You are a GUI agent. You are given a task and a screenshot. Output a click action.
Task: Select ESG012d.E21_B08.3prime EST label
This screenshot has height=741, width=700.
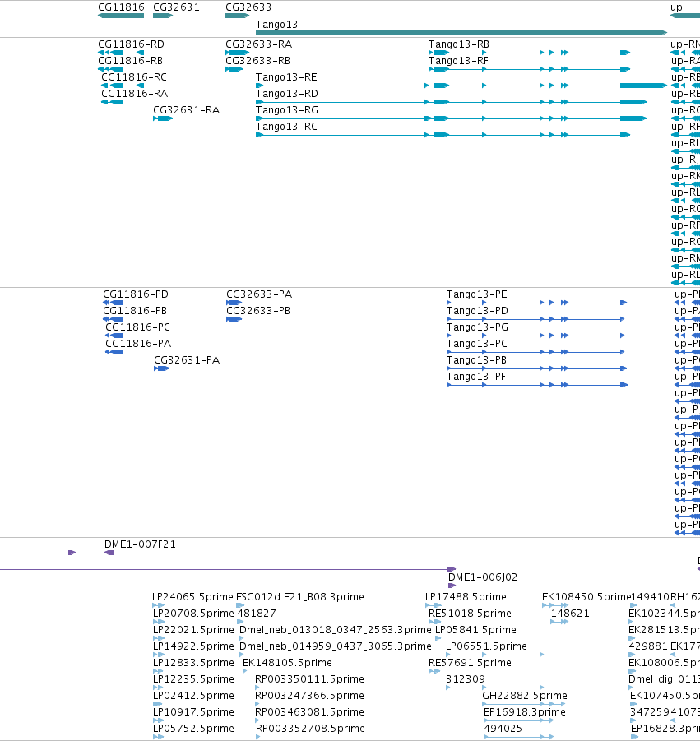click(299, 597)
